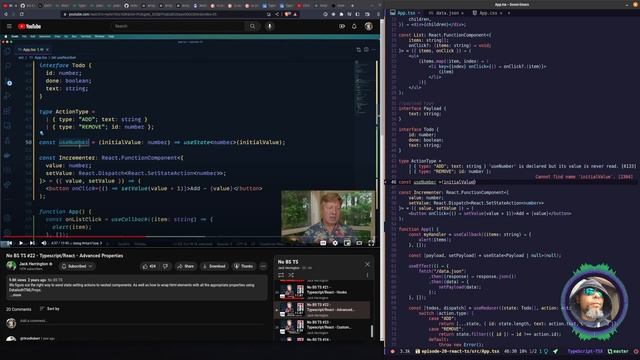The image size is (640, 360).
Task: Add a new Emacs tab with plus
Action: point(509,13)
